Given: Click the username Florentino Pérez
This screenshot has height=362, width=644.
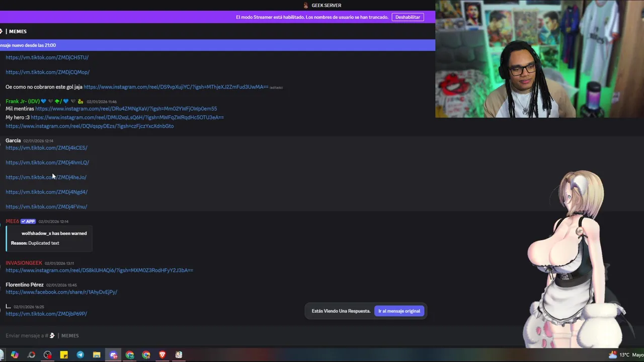Looking at the screenshot, I should click(25, 285).
